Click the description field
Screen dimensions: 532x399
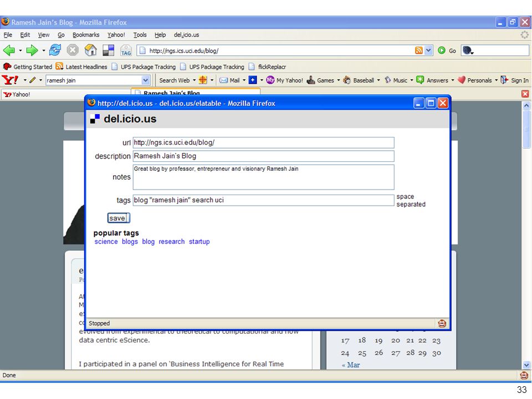(263, 156)
